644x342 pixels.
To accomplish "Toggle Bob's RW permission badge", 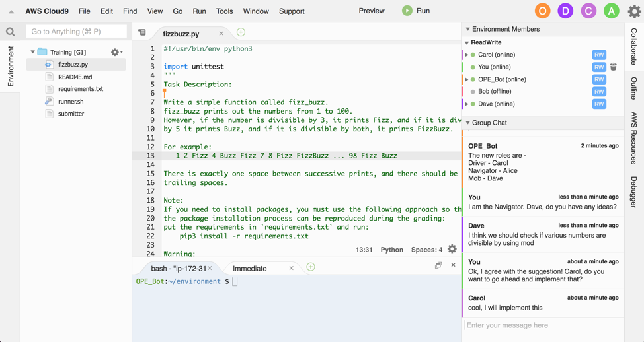I will pyautogui.click(x=599, y=92).
